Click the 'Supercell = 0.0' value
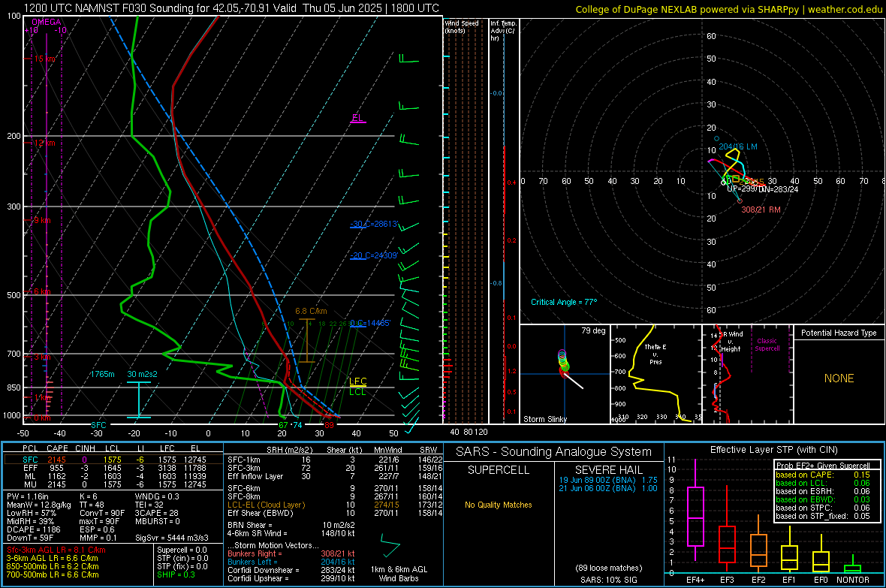This screenshot has height=588, width=886. [x=182, y=550]
